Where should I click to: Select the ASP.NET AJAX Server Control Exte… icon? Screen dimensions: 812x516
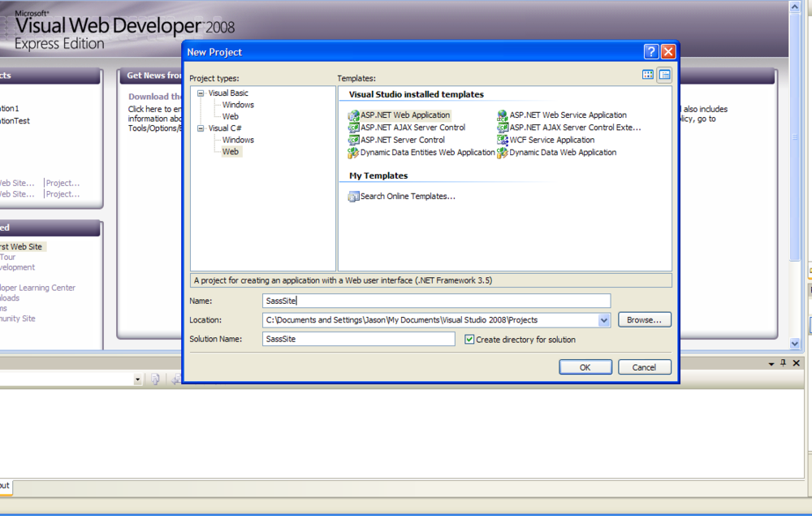click(503, 128)
